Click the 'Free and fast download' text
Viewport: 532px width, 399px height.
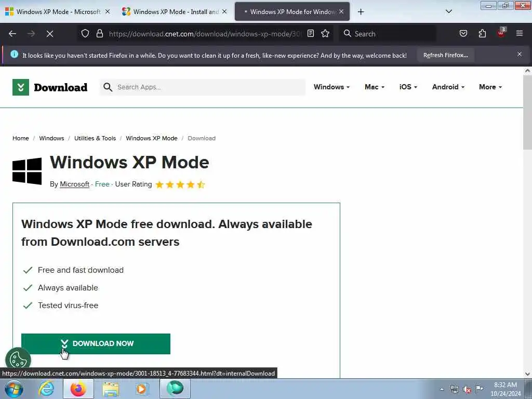(x=81, y=270)
